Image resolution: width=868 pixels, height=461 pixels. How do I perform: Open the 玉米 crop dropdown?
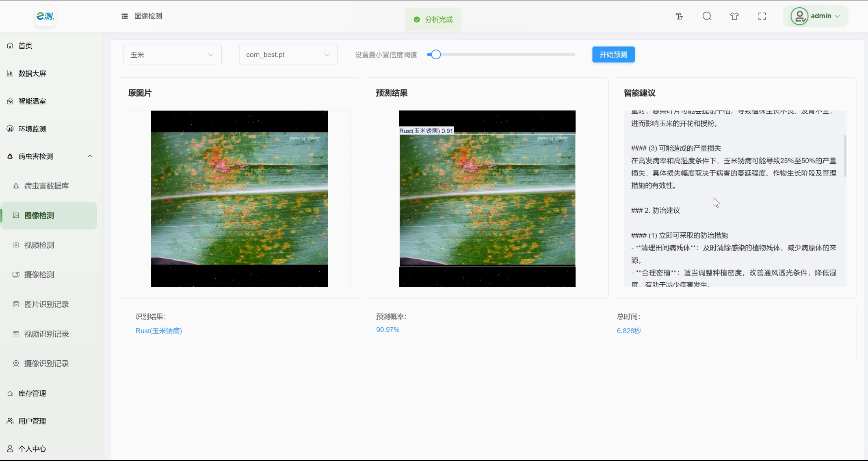tap(172, 54)
